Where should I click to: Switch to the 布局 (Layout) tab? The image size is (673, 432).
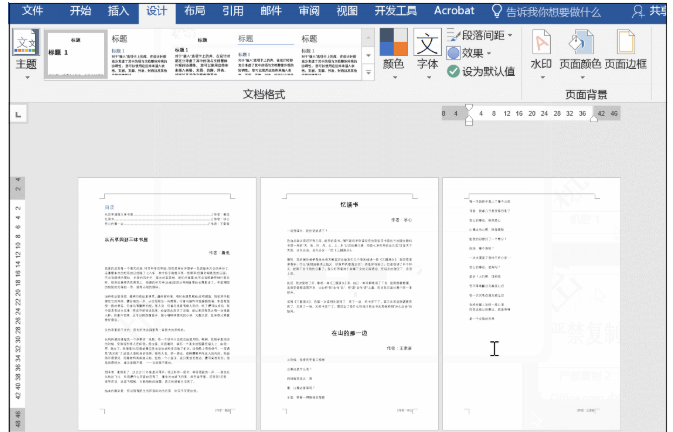[x=196, y=12]
